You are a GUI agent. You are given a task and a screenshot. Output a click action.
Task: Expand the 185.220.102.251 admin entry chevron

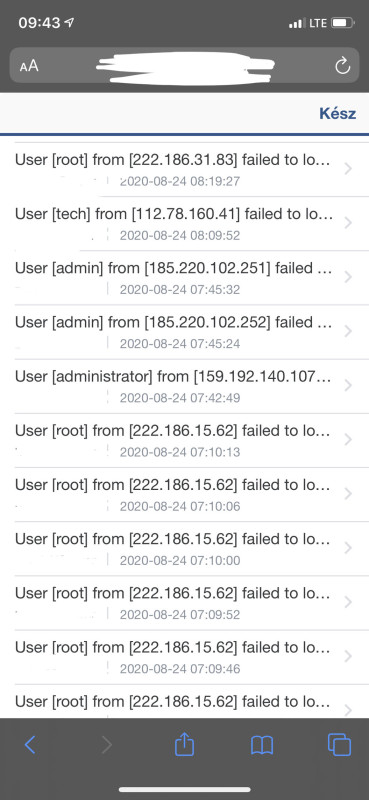tap(348, 277)
